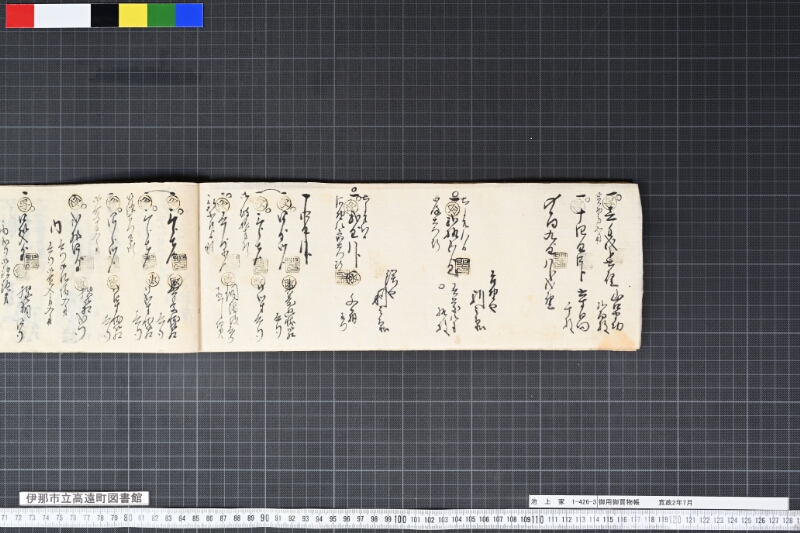Select the 池上家 1-426-3 catalog label

coord(563,502)
